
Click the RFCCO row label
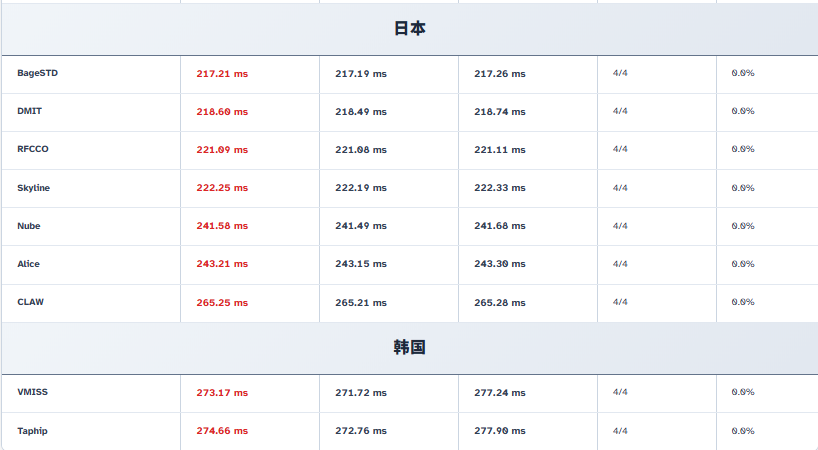tap(33, 149)
